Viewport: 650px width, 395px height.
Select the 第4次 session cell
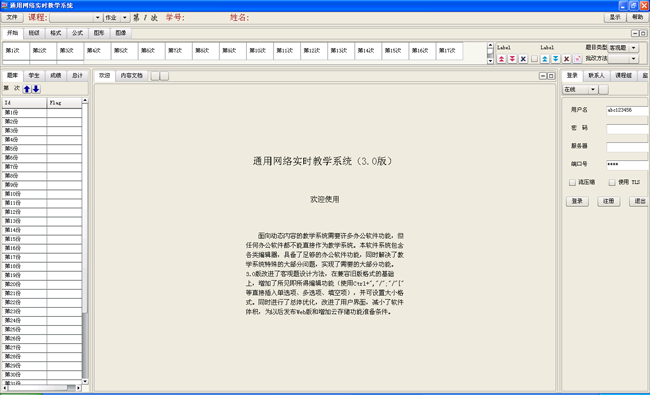click(x=97, y=51)
